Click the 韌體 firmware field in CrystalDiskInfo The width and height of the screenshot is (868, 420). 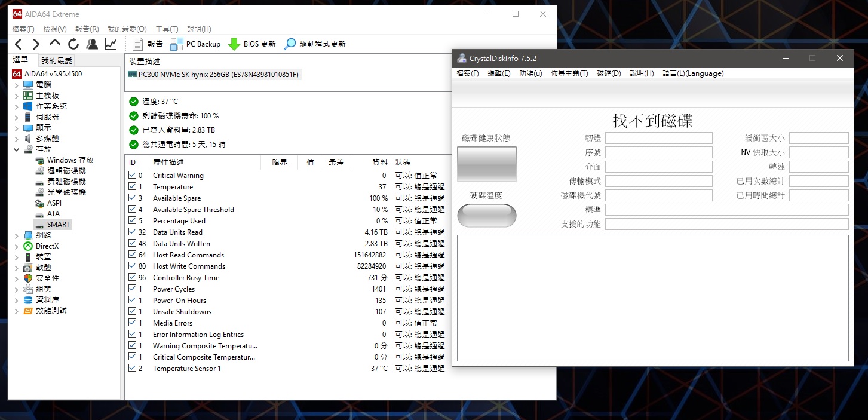(x=659, y=138)
